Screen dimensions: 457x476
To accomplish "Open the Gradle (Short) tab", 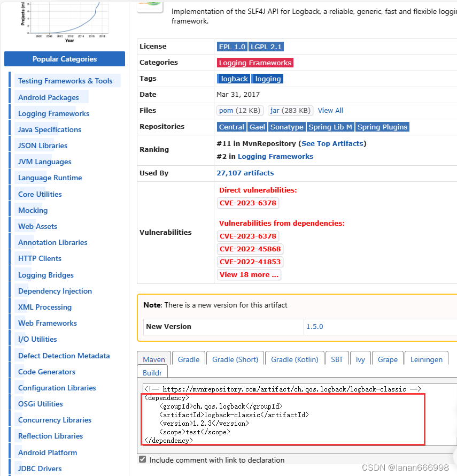I will tap(235, 359).
